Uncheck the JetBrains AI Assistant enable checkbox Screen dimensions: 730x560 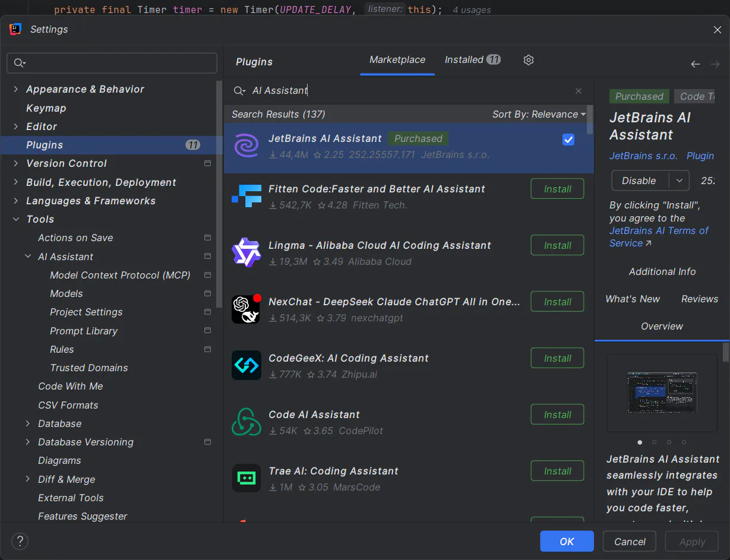point(568,140)
